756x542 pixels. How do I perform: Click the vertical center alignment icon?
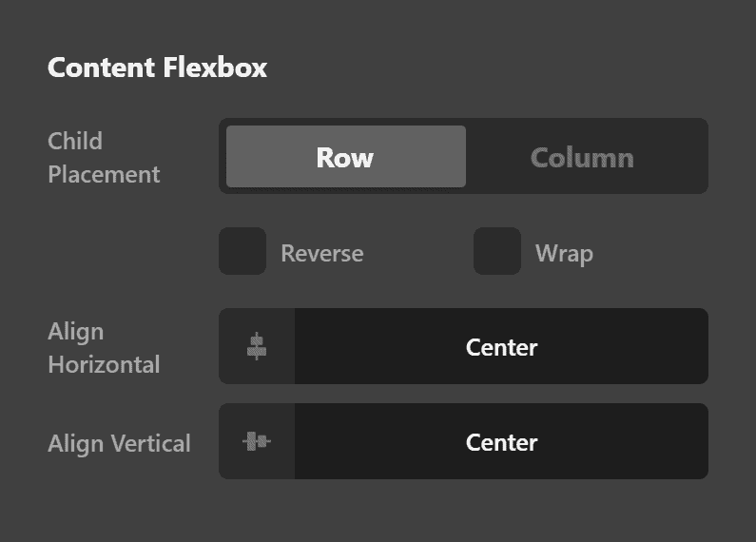(x=257, y=441)
